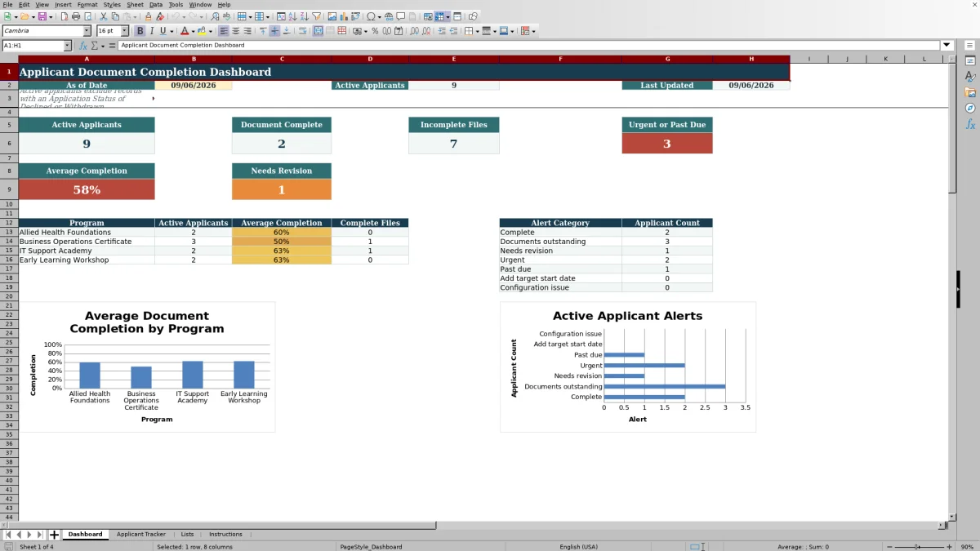Image resolution: width=980 pixels, height=551 pixels.
Task: Click the Merge and Center Cells icon
Action: [x=318, y=31]
